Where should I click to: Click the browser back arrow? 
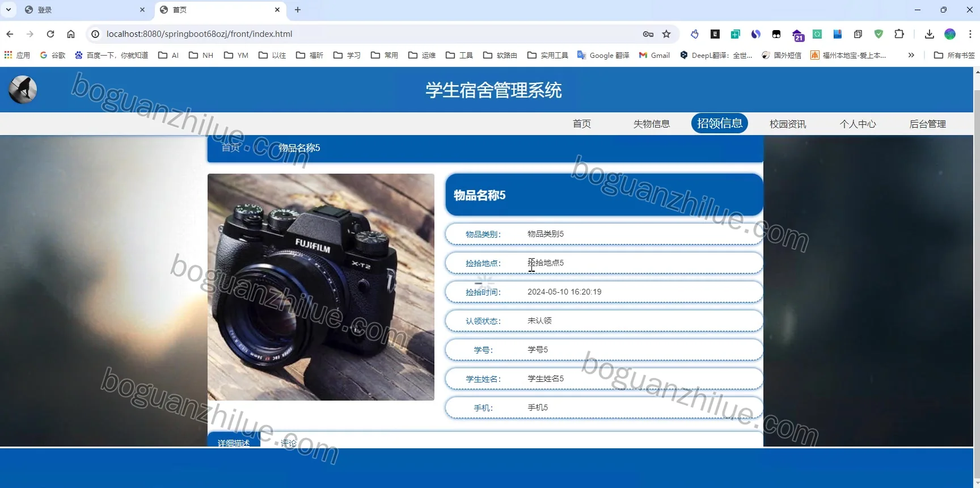10,34
